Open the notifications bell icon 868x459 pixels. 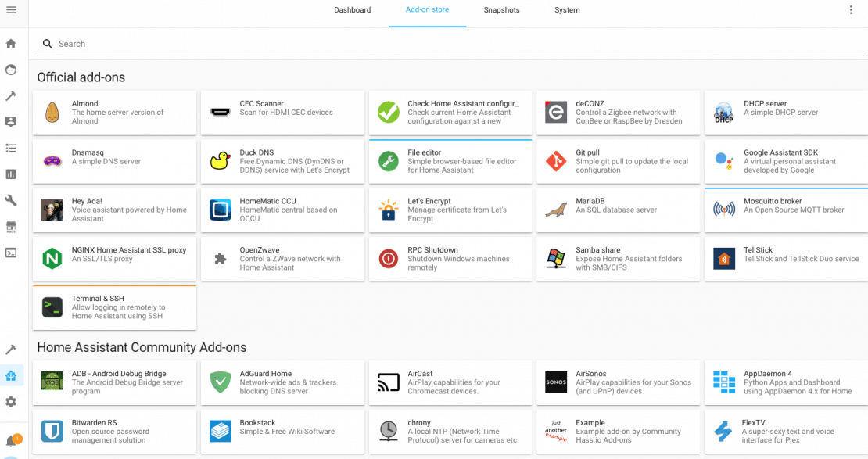11,441
